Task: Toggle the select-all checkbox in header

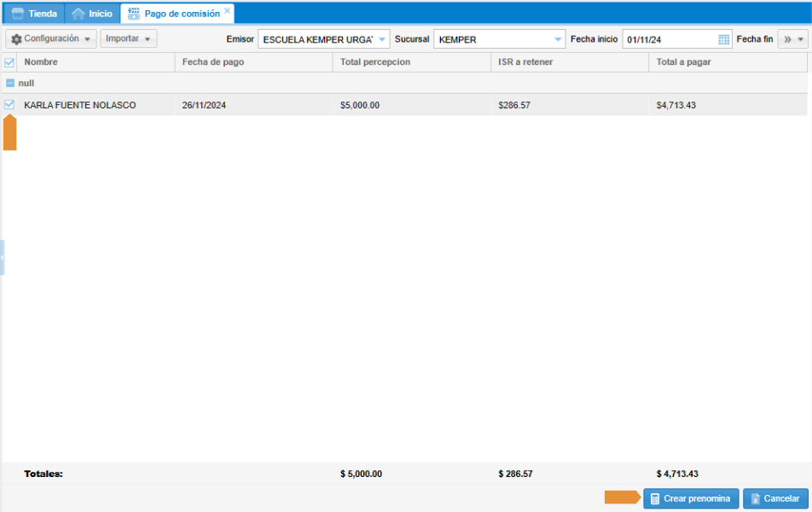Action: tap(9, 62)
